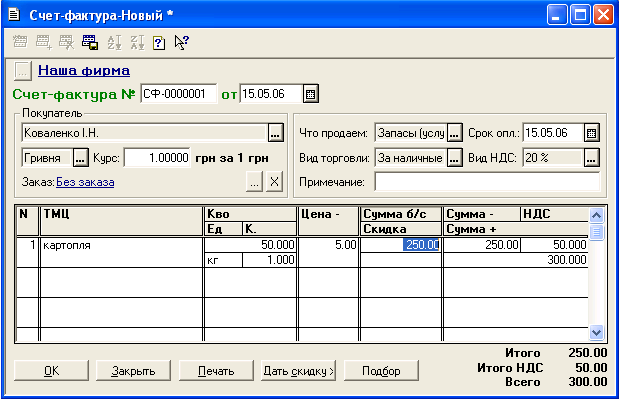Activate the context help pointer icon
Viewport: 619px width, 399px height.
point(182,42)
